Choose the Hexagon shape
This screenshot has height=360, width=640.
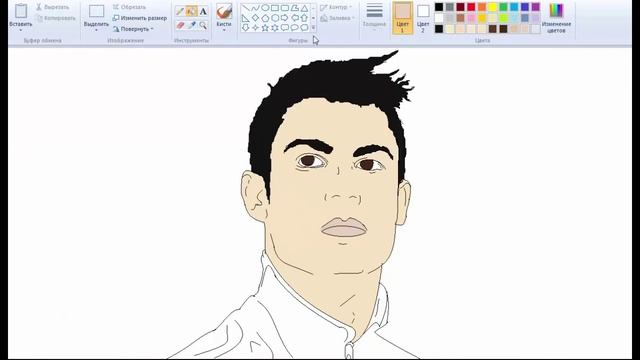(275, 18)
